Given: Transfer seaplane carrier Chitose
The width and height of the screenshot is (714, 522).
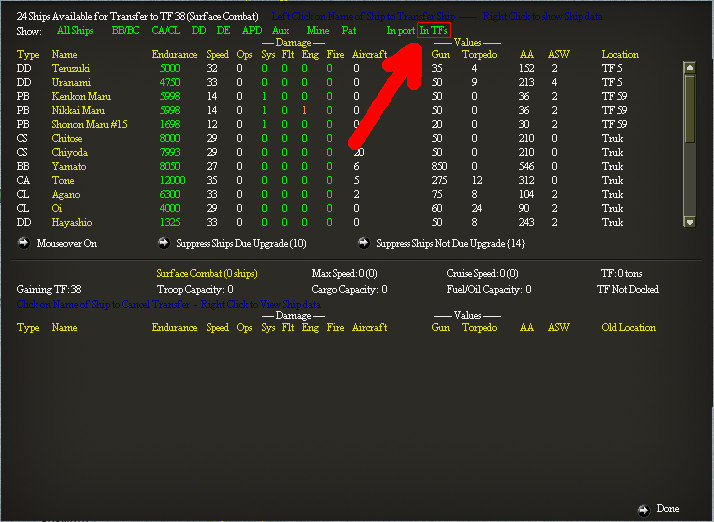Looking at the screenshot, I should click(x=67, y=138).
